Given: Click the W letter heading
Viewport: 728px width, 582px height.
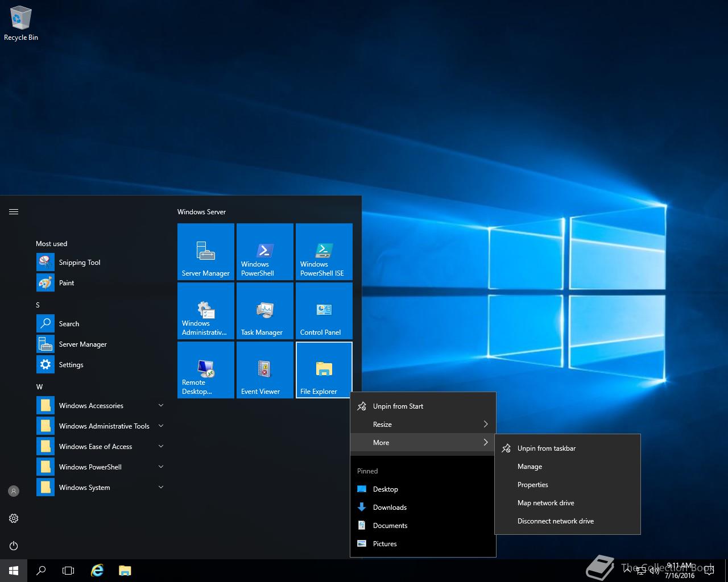Looking at the screenshot, I should click(39, 387).
